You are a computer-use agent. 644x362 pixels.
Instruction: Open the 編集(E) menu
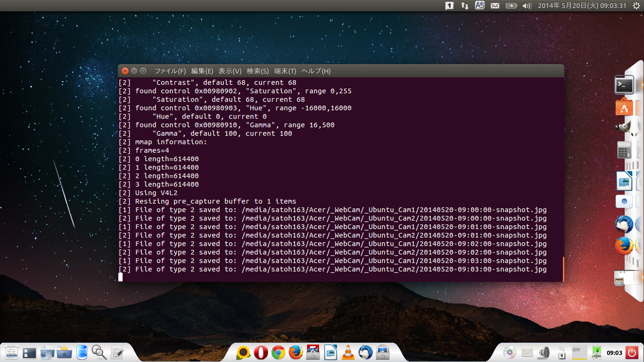click(x=202, y=71)
